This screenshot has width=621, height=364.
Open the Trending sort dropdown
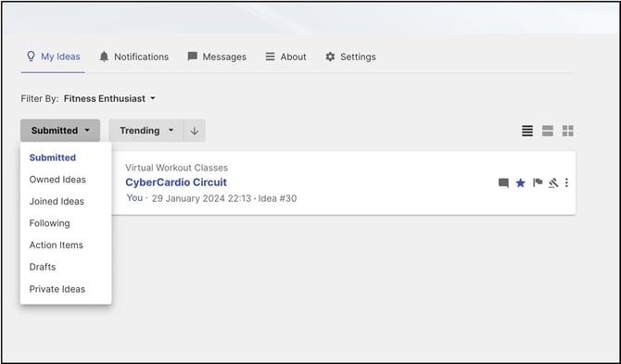[x=146, y=131]
